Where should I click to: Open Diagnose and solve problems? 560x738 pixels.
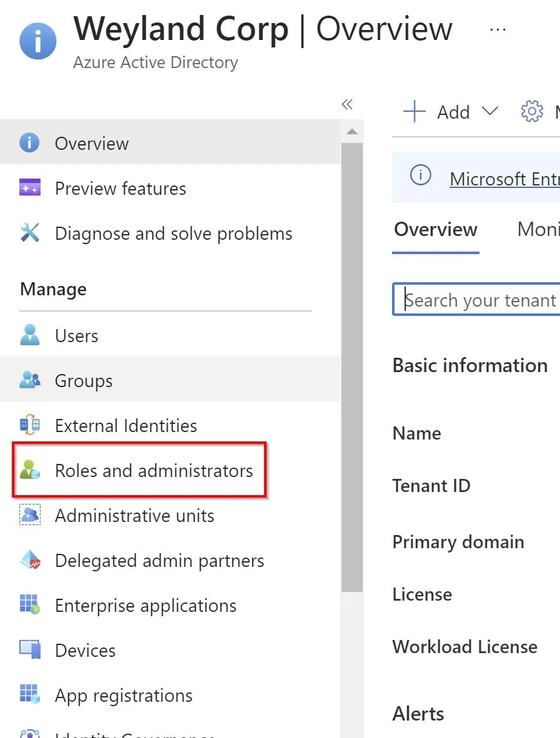click(170, 233)
